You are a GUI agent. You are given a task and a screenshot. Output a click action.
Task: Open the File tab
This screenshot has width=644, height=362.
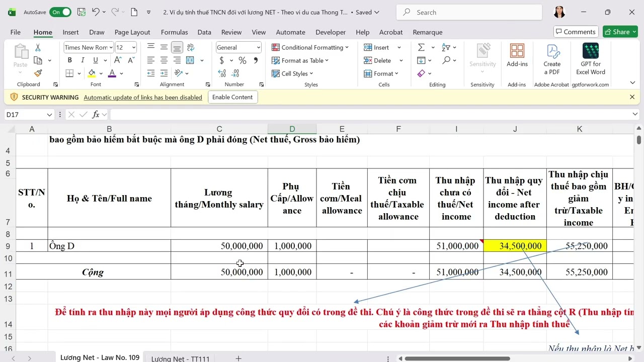(x=16, y=32)
